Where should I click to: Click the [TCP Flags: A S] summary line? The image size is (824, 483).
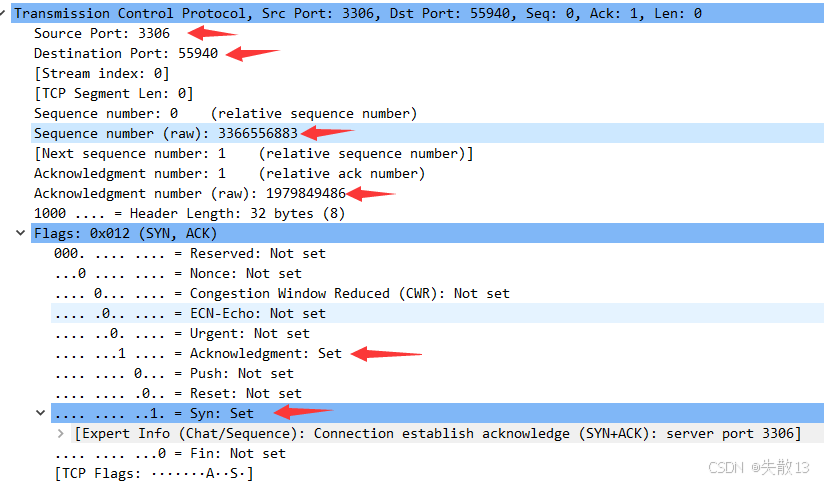point(154,472)
